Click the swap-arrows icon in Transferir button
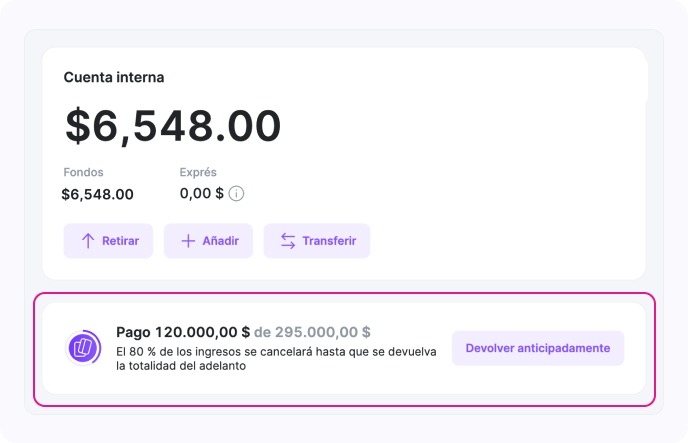Image resolution: width=688 pixels, height=443 pixels. (x=288, y=241)
